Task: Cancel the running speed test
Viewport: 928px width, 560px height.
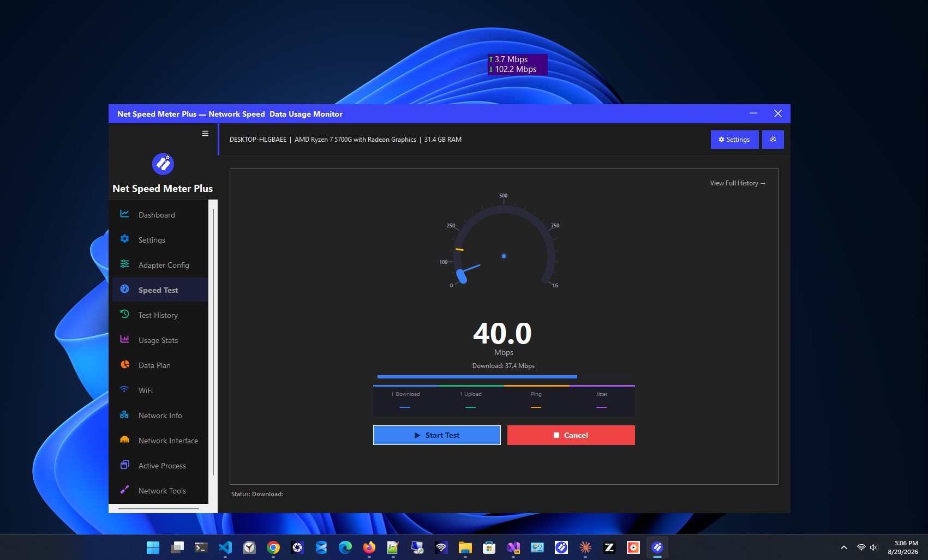Action: tap(571, 435)
